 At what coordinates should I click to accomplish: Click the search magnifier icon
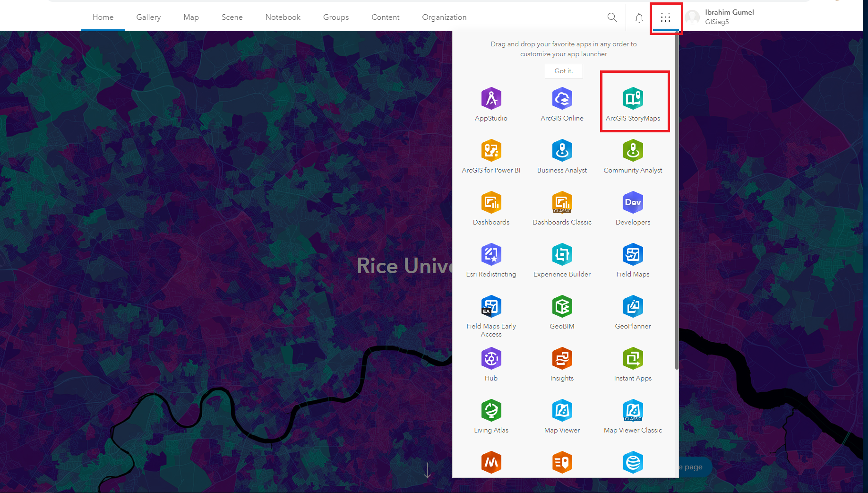click(x=612, y=17)
